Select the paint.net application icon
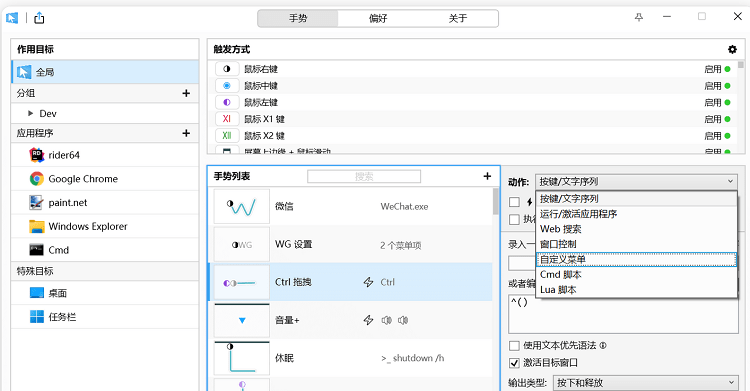 tap(37, 202)
